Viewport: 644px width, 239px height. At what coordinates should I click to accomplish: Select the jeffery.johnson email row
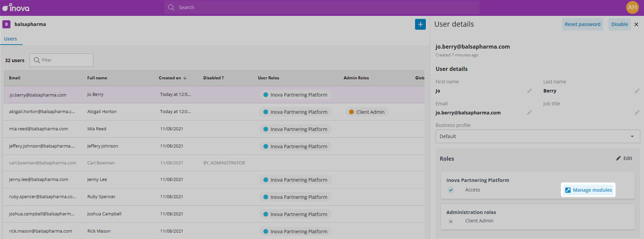[214, 146]
